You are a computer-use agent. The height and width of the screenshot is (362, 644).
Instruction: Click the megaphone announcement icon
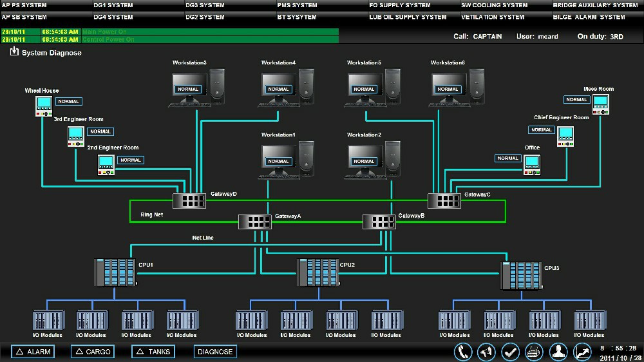(486, 352)
